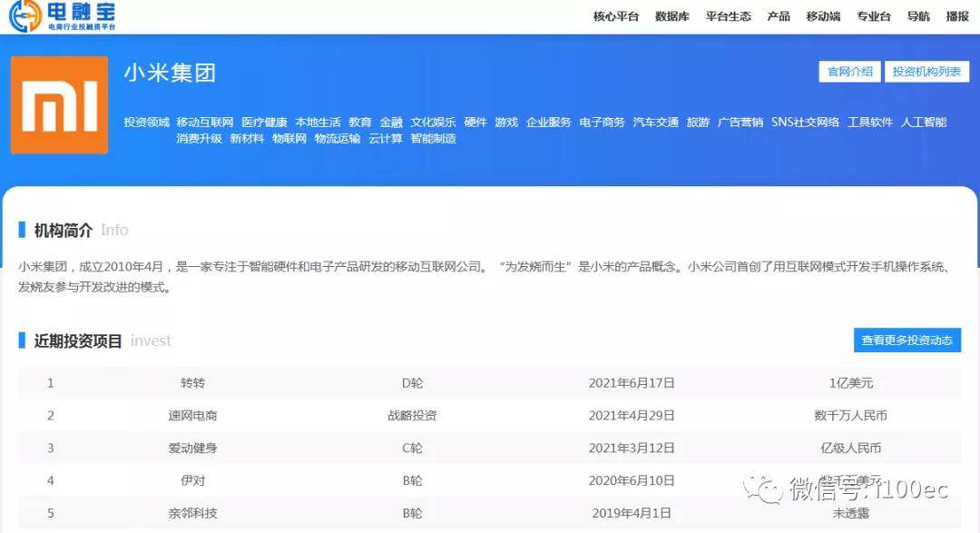
Task: Click the amount 亿级人民币
Action: 850,448
